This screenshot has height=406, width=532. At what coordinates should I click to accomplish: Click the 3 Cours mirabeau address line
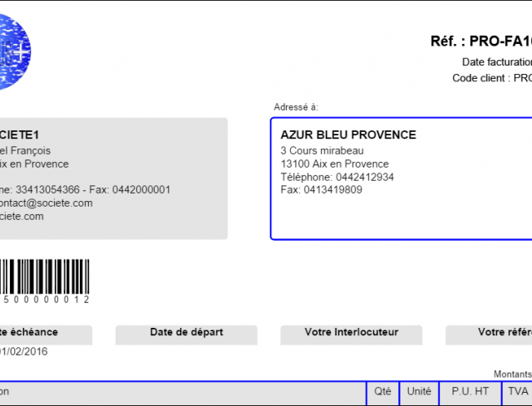322,150
